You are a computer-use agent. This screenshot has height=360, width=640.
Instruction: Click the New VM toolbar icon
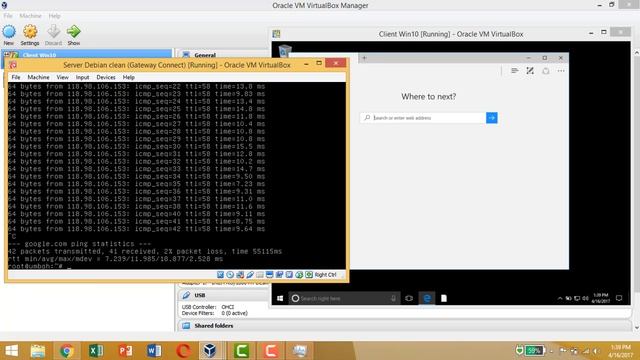(9, 32)
